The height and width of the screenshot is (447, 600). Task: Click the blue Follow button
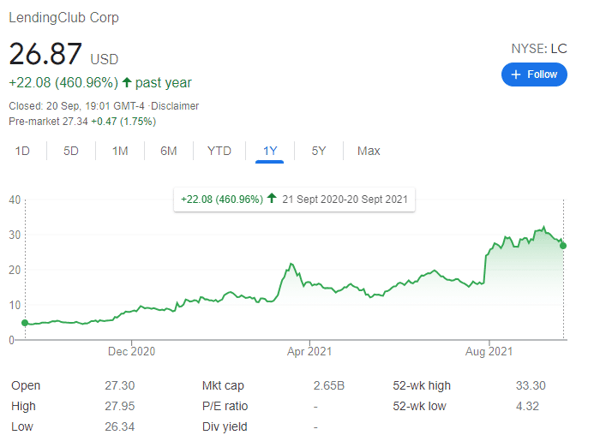pos(534,74)
